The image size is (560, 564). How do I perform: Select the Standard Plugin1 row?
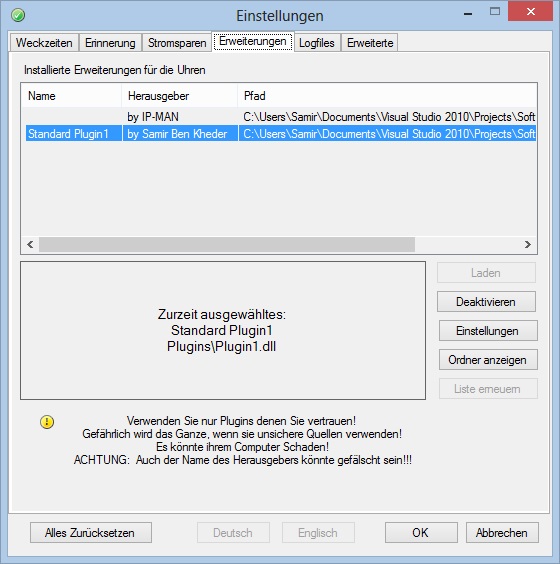click(281, 134)
